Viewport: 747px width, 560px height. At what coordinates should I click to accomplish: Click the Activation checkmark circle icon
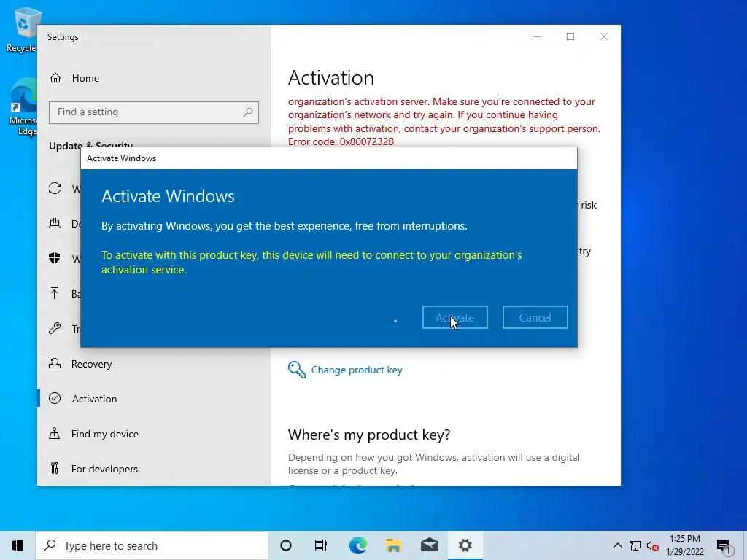[55, 399]
